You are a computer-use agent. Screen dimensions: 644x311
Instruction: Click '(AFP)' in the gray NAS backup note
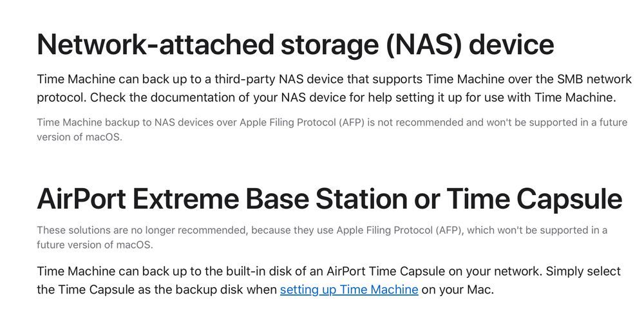352,122
